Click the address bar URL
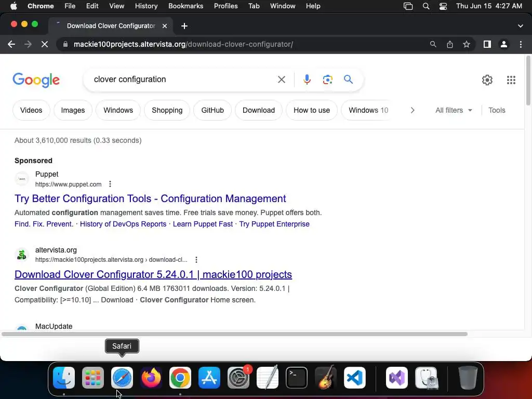The image size is (532, 399). pyautogui.click(x=183, y=44)
